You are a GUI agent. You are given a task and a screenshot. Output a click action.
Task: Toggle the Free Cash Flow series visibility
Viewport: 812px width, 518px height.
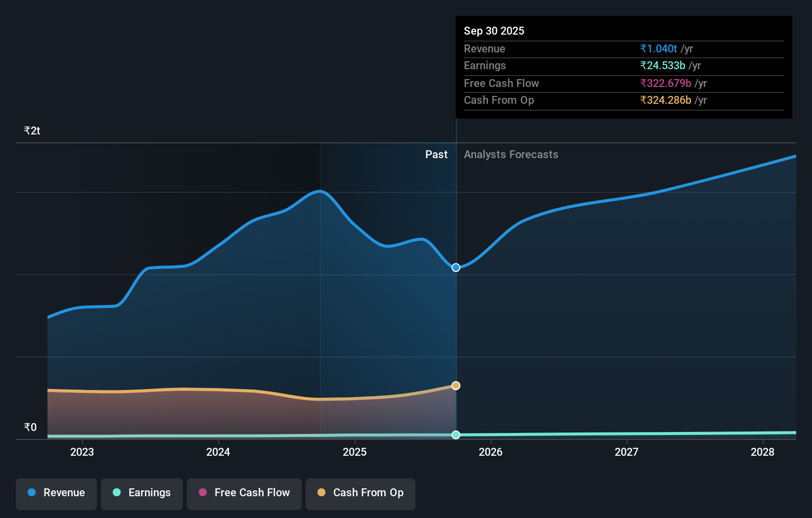pos(244,493)
